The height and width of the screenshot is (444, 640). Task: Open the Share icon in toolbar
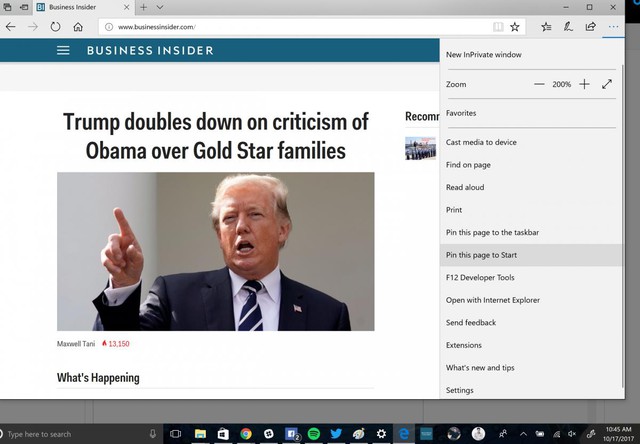coord(591,27)
